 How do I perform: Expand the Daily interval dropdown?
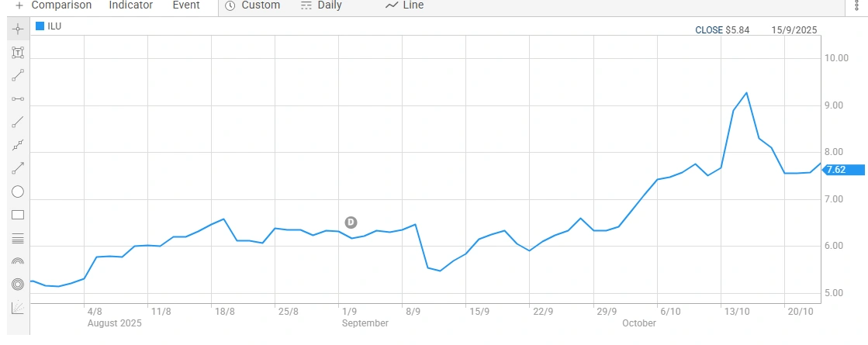pos(320,5)
